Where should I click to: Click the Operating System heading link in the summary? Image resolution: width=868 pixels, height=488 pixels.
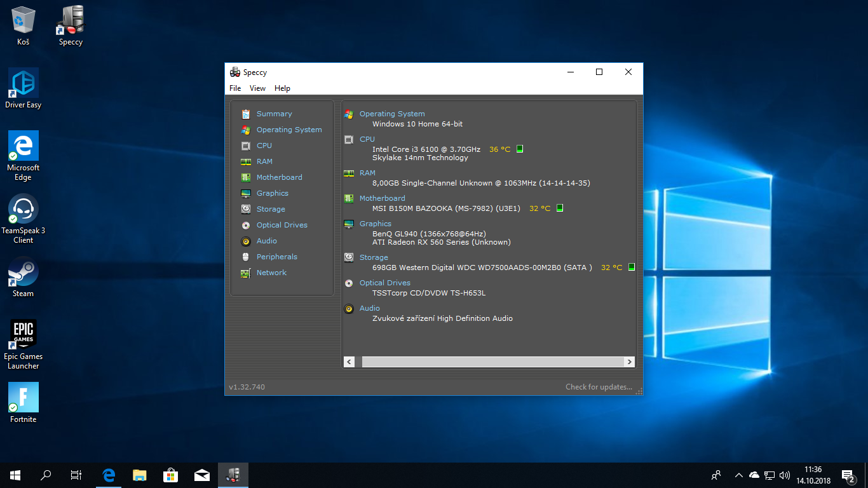click(392, 114)
